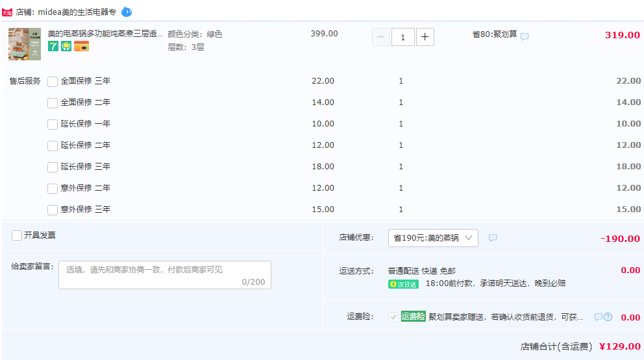
Task: Open the 美的电蒸锅 product title link
Action: (105, 34)
